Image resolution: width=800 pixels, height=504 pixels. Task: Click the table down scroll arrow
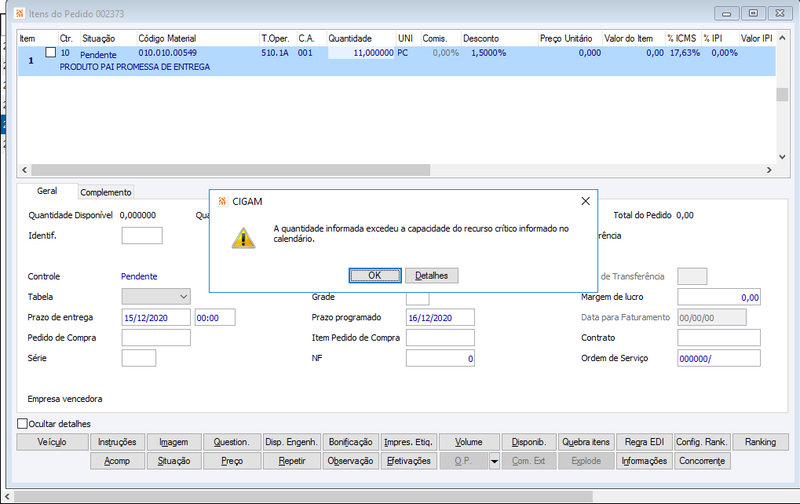pos(782,157)
